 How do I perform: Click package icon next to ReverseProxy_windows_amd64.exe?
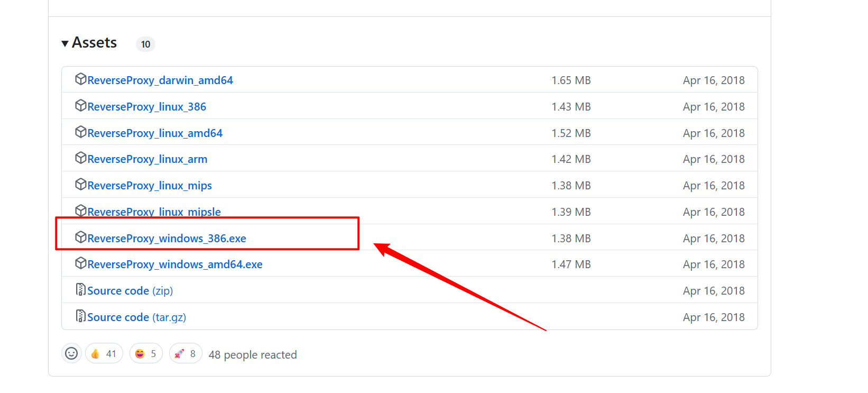point(80,263)
